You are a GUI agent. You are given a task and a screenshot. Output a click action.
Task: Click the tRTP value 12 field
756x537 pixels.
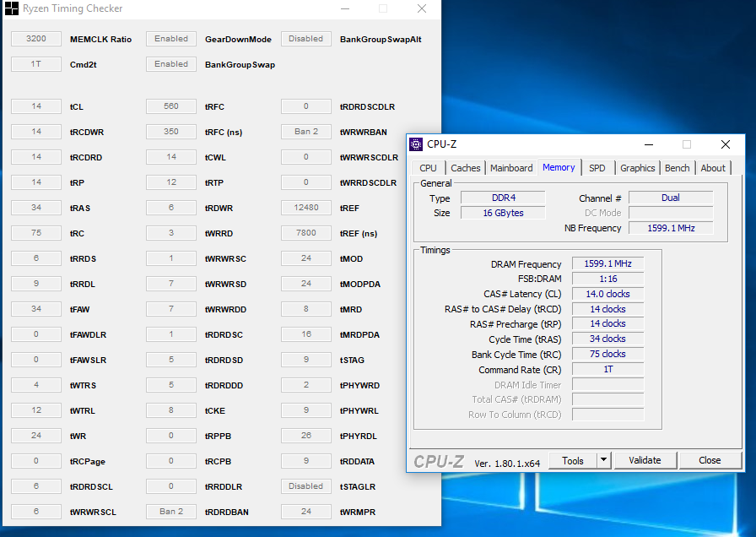171,182
